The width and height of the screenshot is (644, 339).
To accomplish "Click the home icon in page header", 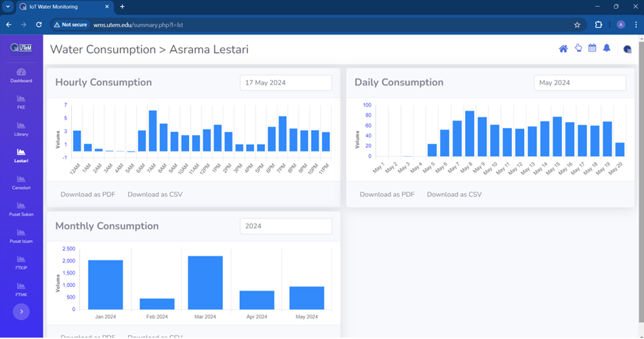I will click(563, 49).
